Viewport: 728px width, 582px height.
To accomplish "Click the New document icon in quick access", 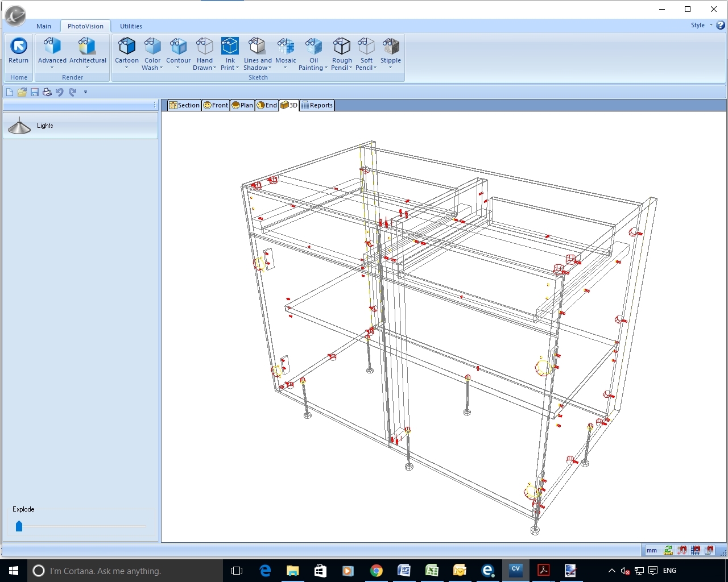I will (x=10, y=92).
